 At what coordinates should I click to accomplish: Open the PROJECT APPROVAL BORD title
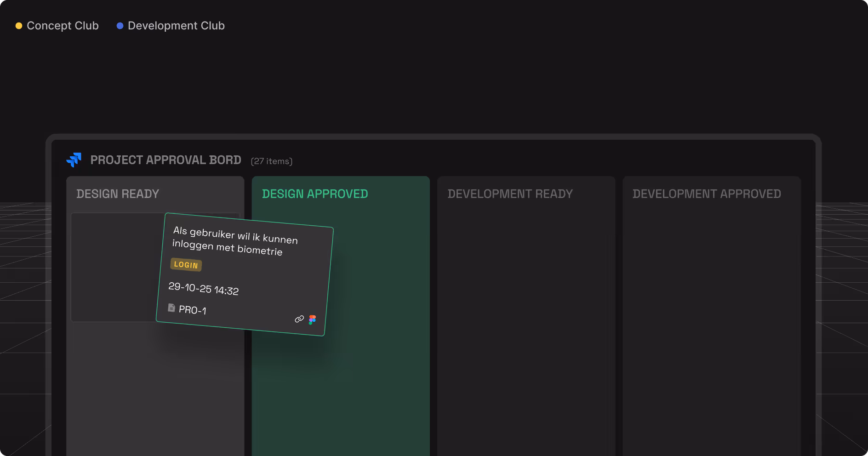click(x=166, y=160)
